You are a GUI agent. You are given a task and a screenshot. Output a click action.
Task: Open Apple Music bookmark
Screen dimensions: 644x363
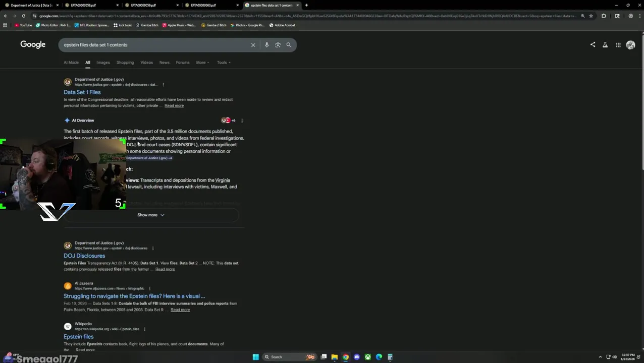click(179, 25)
